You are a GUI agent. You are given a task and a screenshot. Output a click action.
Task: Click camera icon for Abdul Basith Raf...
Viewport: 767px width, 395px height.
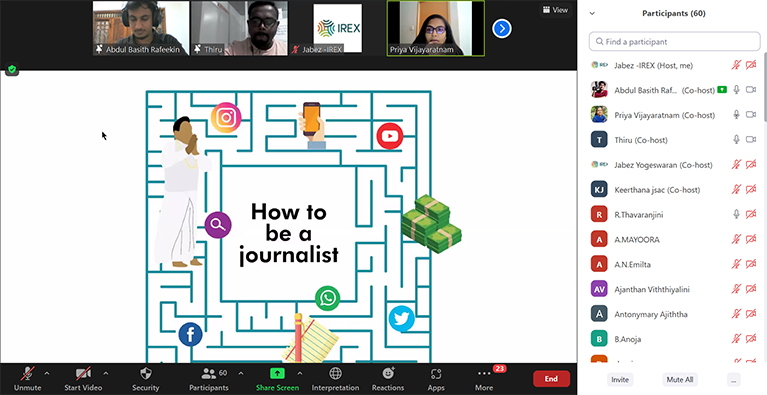[x=751, y=90]
